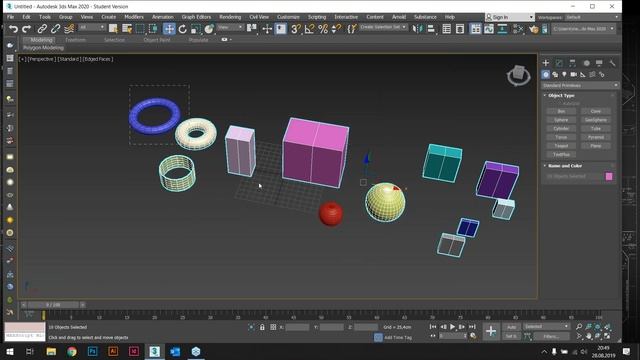Collapse the Object Type rollout
640x360 pixels.
pos(561,96)
